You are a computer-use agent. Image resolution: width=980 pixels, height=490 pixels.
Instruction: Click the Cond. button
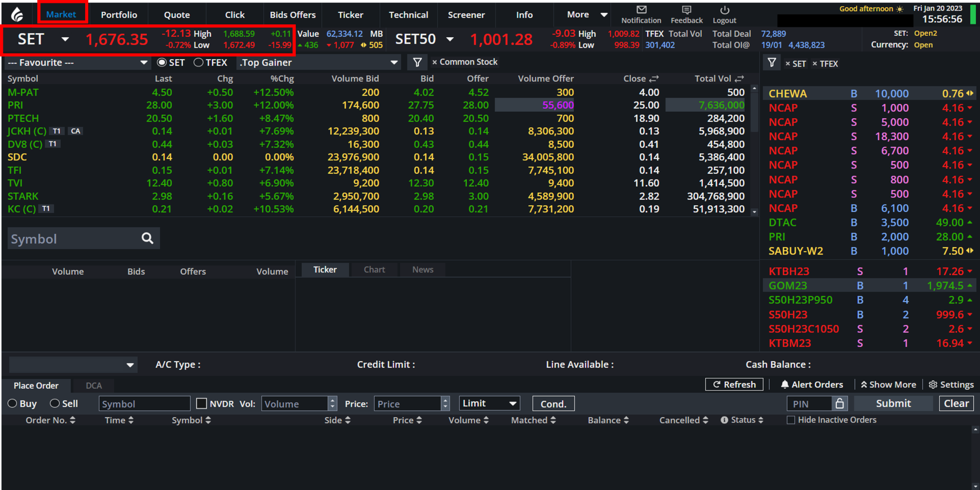553,403
